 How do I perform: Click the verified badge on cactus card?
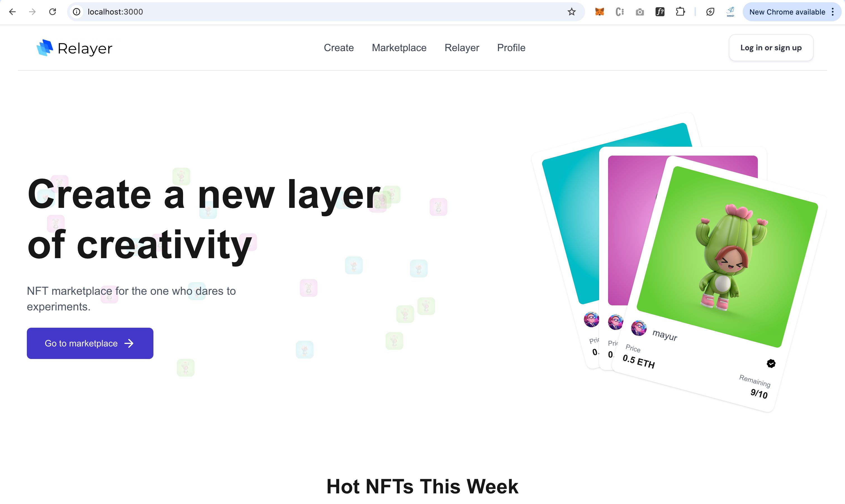(x=771, y=363)
